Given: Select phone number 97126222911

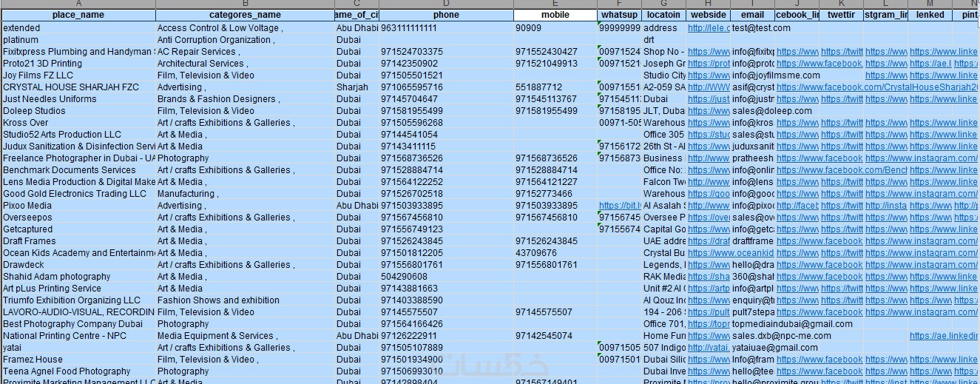Looking at the screenshot, I should pyautogui.click(x=446, y=336).
